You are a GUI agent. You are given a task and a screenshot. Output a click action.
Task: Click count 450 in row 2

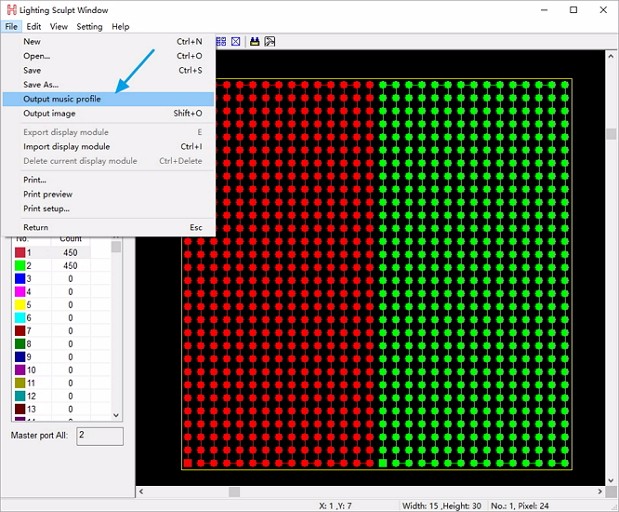[70, 265]
